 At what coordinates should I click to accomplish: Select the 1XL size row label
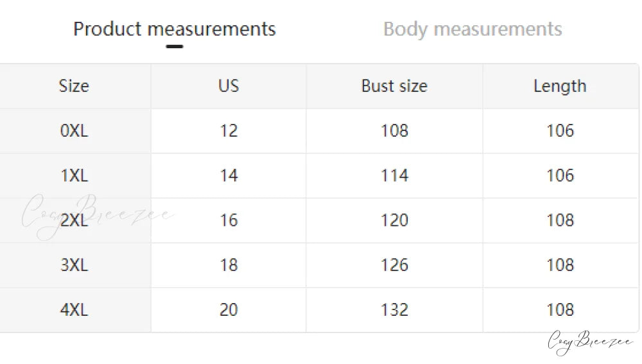point(74,176)
